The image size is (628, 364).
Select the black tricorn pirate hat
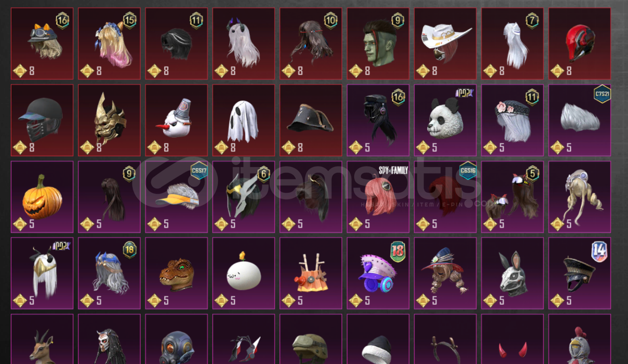pos(311,120)
